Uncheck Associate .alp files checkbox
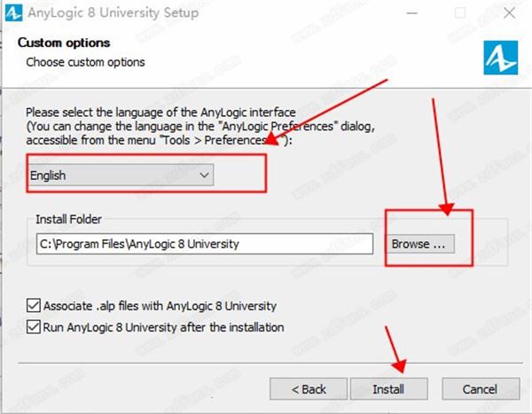 [x=34, y=306]
